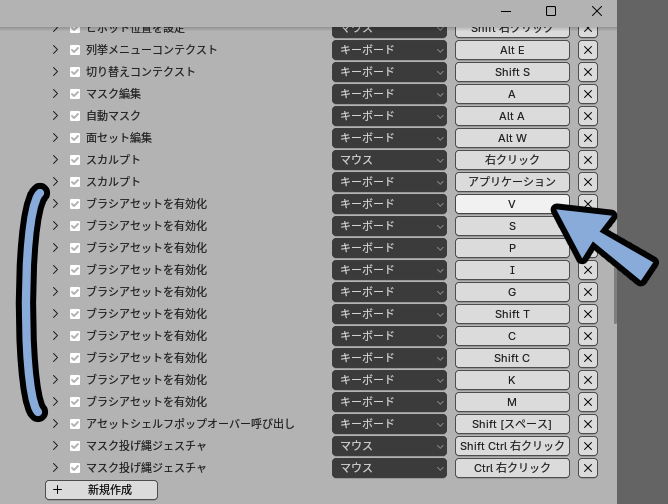Expand the 自動マスク keymap entry
The image size is (668, 504).
click(x=56, y=116)
